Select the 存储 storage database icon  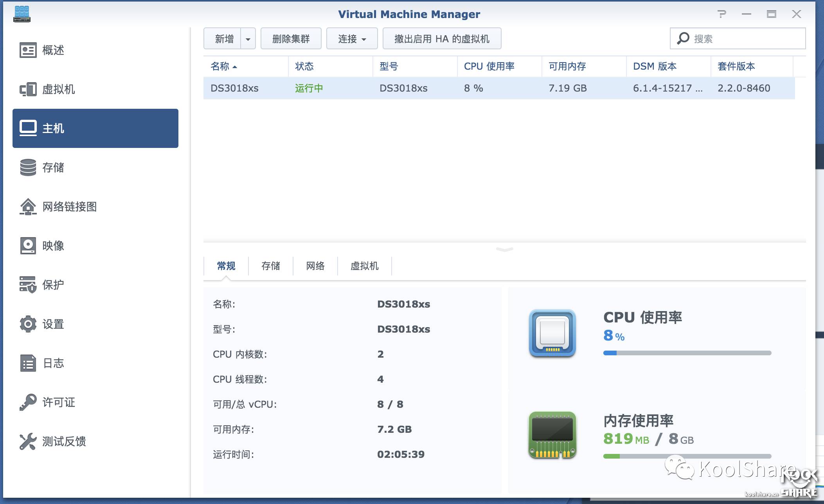point(28,167)
